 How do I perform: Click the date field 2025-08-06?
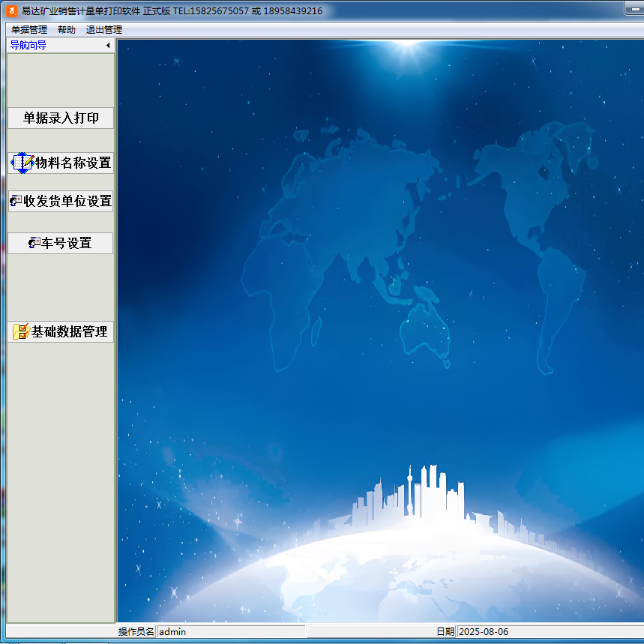[550, 632]
